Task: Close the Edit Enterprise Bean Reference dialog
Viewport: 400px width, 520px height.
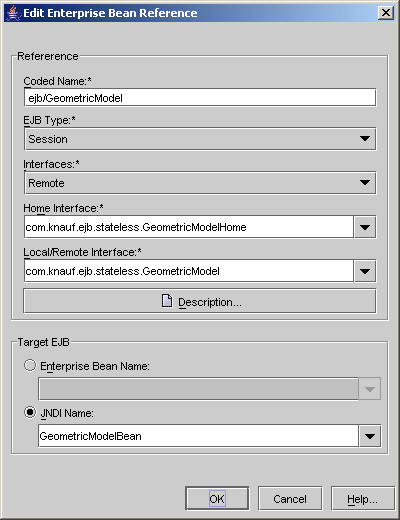Action: coord(386,13)
